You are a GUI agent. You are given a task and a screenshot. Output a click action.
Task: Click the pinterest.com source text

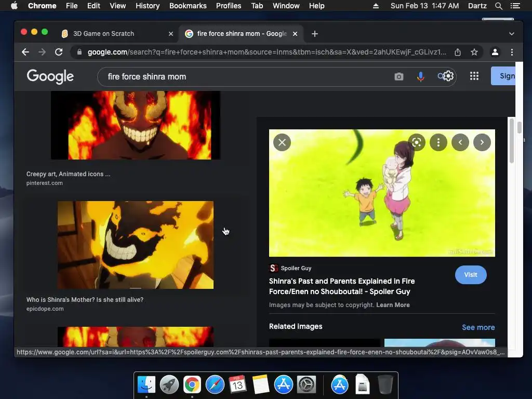pyautogui.click(x=45, y=183)
